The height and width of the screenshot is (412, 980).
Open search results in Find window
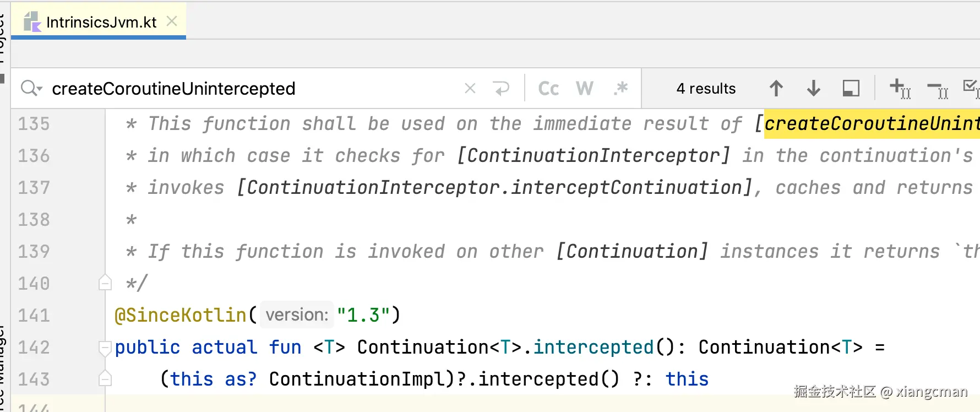click(x=851, y=88)
